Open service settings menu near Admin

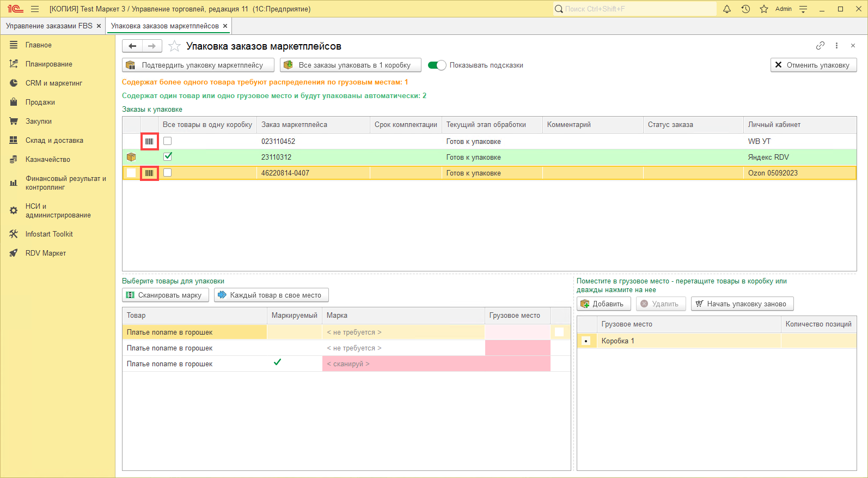(803, 9)
